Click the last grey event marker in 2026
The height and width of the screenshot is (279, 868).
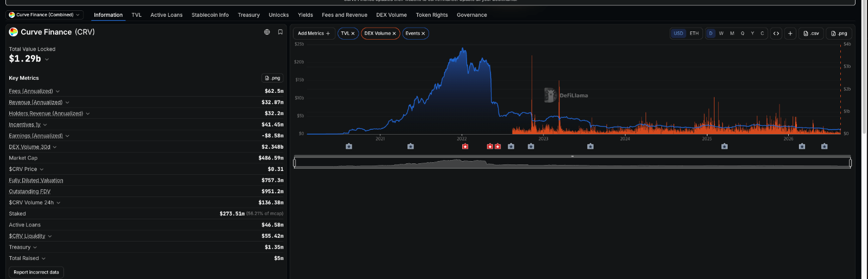(x=825, y=147)
